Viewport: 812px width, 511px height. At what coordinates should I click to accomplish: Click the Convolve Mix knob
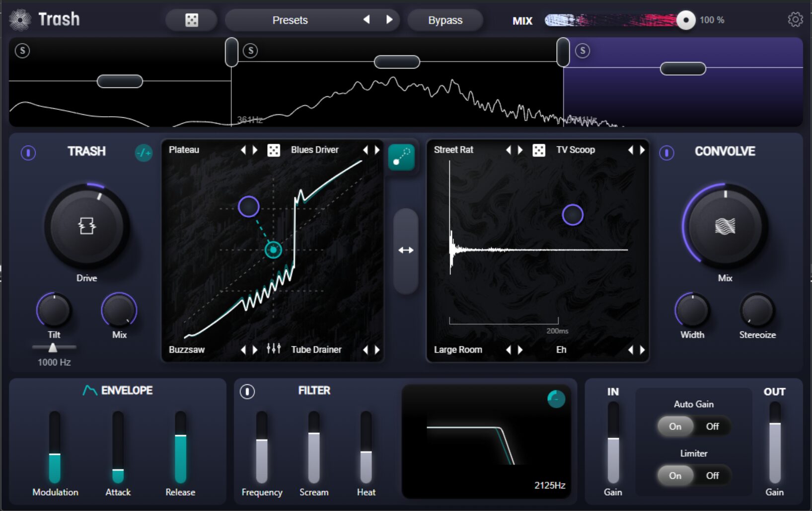[725, 226]
